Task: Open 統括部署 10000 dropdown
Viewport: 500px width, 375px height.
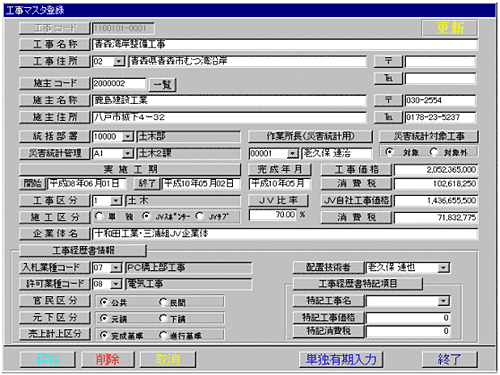Action: 128,137
